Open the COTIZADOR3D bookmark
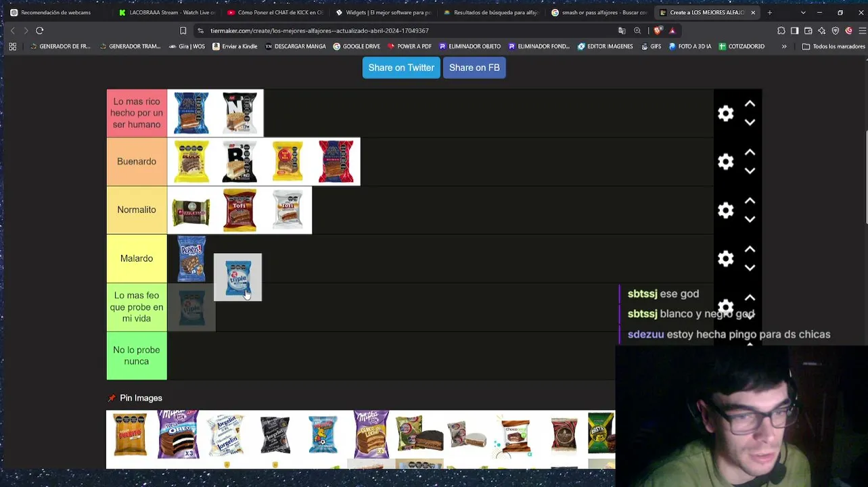Screen dimensions: 868x487 coord(741,47)
